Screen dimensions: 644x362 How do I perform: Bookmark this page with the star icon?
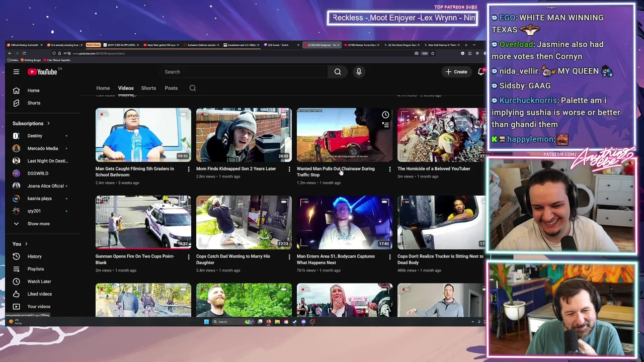(432, 53)
